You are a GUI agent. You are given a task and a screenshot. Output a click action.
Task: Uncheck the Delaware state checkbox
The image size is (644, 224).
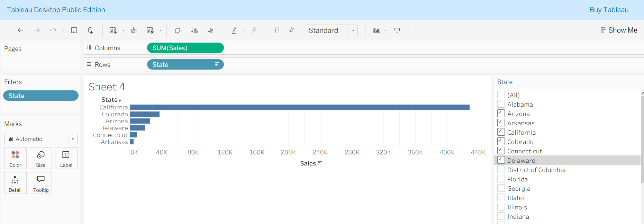501,160
